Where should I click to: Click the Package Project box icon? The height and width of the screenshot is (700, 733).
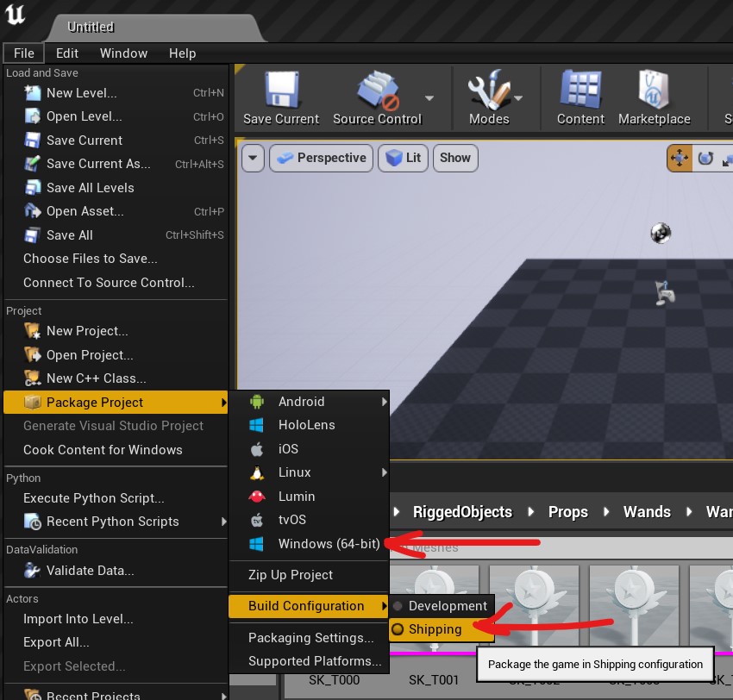pyautogui.click(x=32, y=402)
